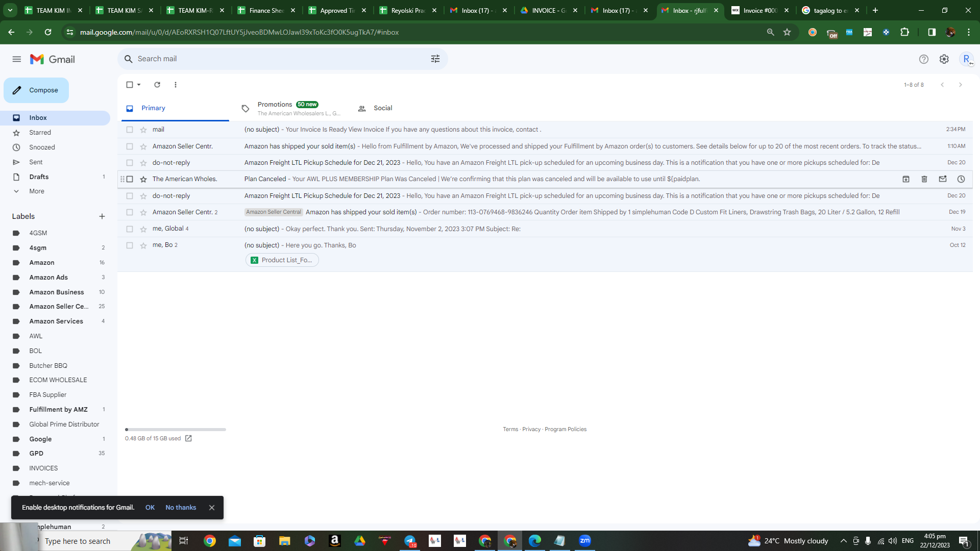
Task: Open the More options three-dot menu
Action: coord(176,85)
